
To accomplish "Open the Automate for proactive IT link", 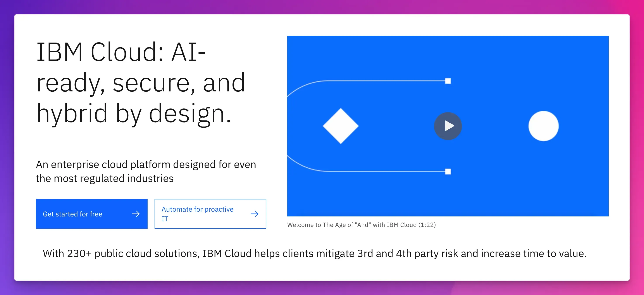I will pyautogui.click(x=210, y=214).
